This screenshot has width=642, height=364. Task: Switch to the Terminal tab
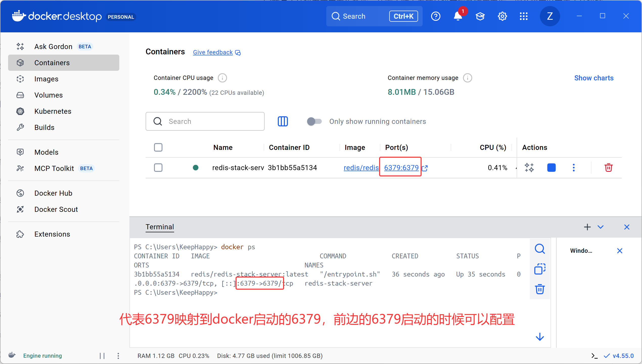(160, 227)
